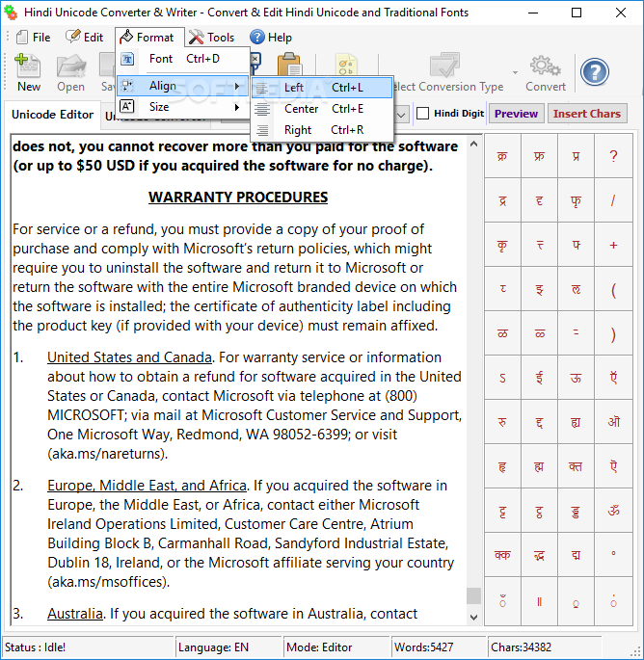Expand the dropdown left of Hindi Digit
644x660 pixels.
coord(401,115)
